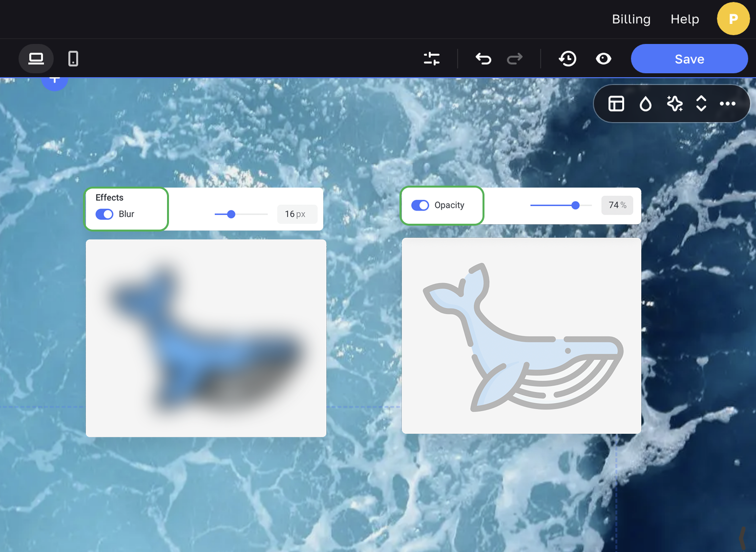Screen dimensions: 756x552
Task: Switch to mobile view mode
Action: pyautogui.click(x=73, y=59)
